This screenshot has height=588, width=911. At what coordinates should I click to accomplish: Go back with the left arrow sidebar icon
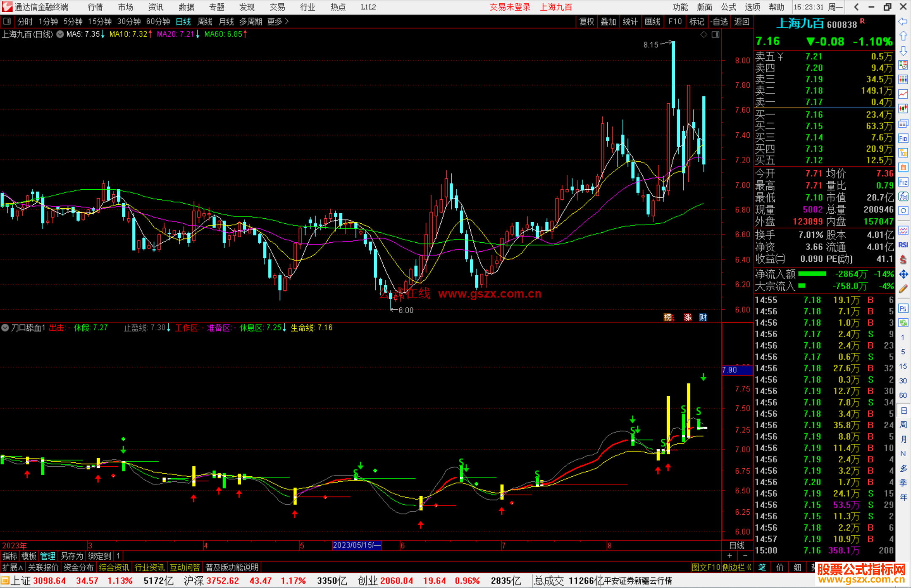pyautogui.click(x=903, y=21)
